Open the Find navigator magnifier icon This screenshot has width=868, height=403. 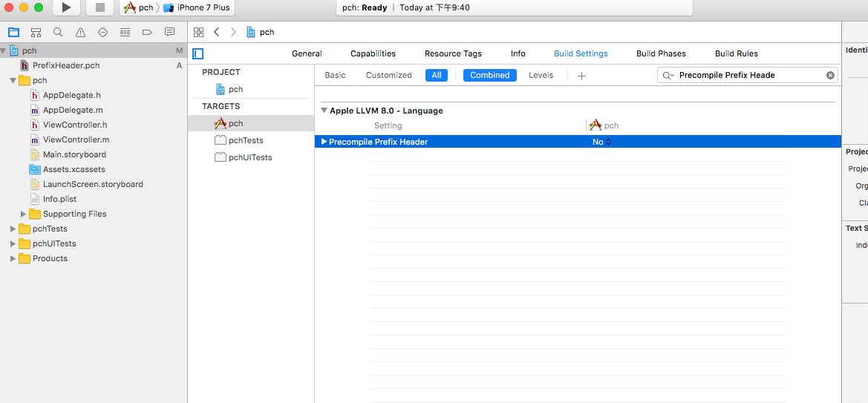58,33
